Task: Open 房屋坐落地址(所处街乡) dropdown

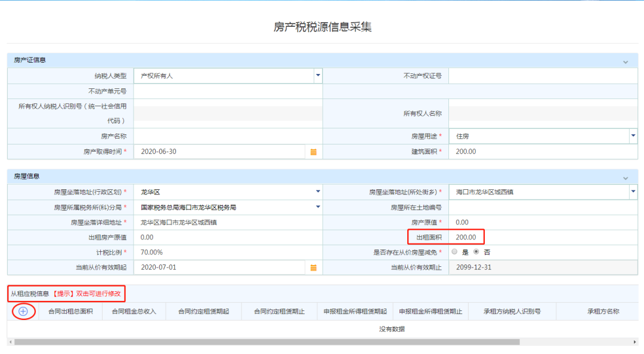Action: click(633, 192)
